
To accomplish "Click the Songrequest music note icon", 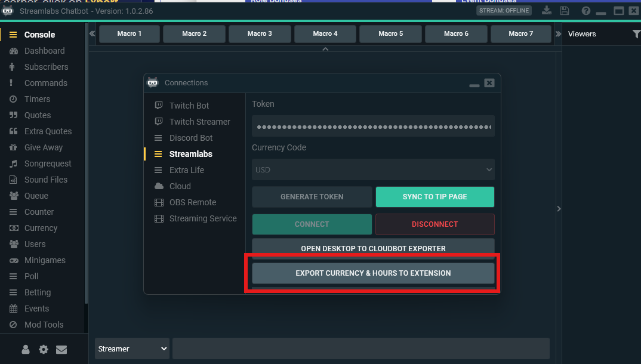I will (x=14, y=164).
